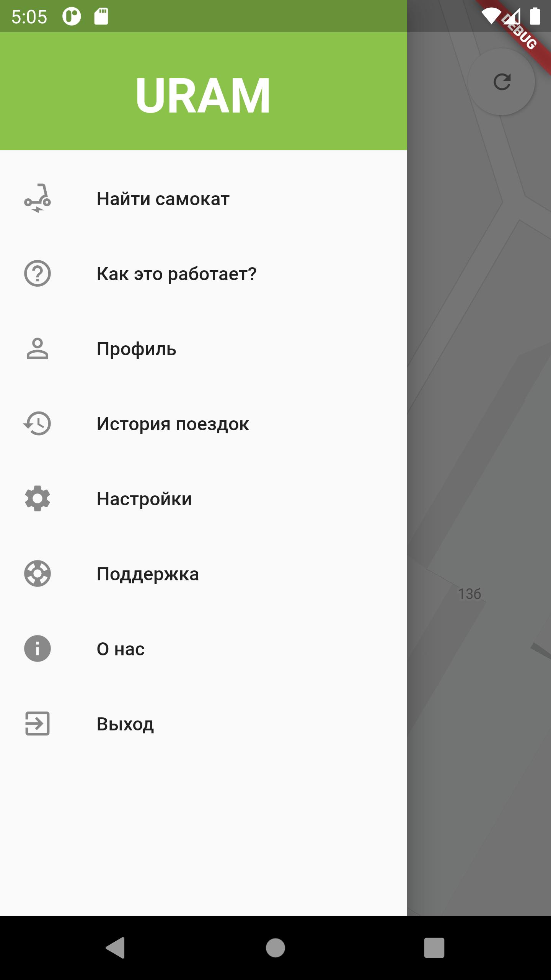
Task: Click the settings gear icon
Action: [x=37, y=498]
